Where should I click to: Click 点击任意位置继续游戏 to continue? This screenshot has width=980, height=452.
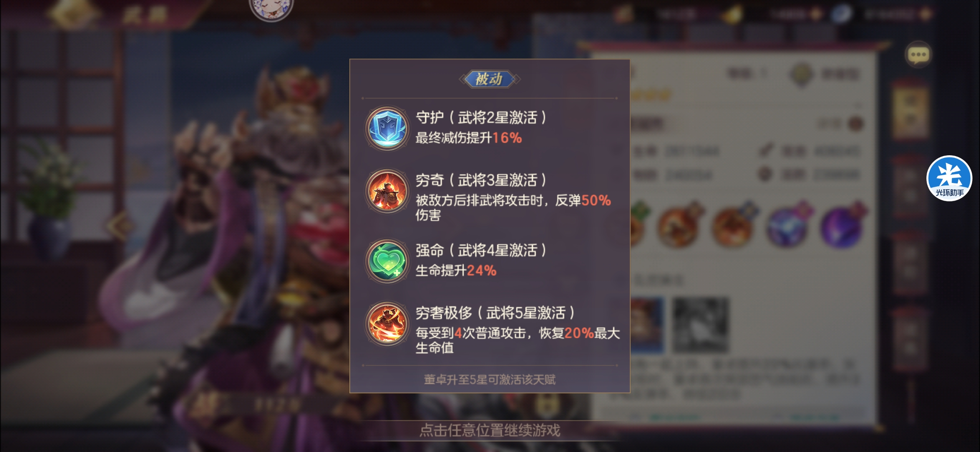490,430
